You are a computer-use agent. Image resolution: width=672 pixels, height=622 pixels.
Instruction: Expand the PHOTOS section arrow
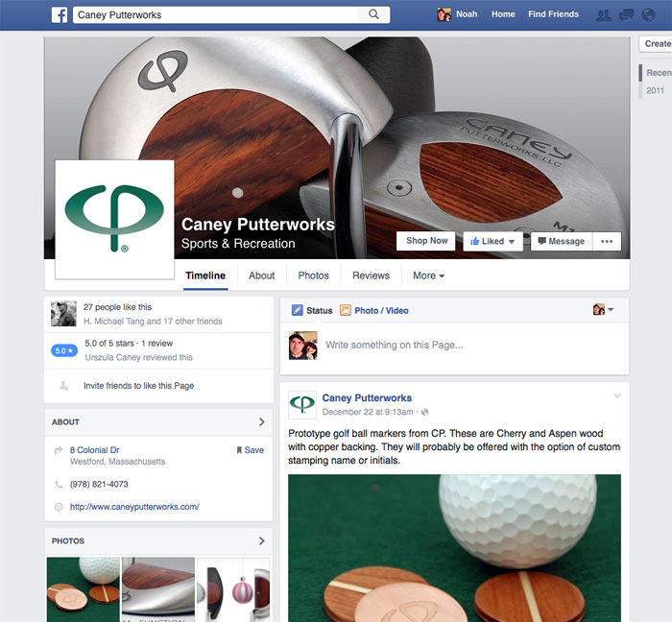click(x=262, y=541)
